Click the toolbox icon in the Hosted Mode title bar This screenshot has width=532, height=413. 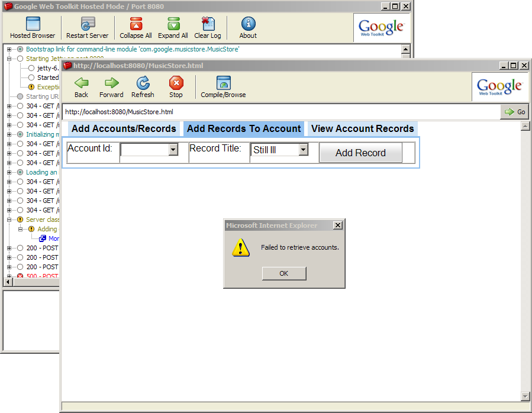point(8,7)
